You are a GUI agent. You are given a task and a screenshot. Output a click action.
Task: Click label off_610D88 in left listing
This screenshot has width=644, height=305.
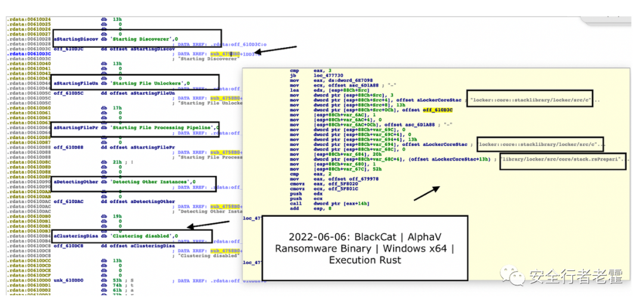coord(70,147)
